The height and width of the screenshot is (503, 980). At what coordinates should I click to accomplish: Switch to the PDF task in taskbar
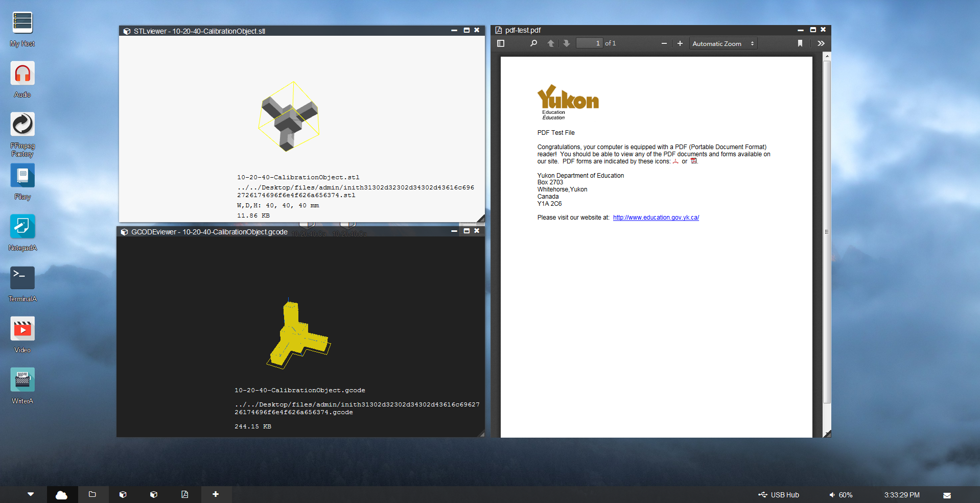pos(184,494)
